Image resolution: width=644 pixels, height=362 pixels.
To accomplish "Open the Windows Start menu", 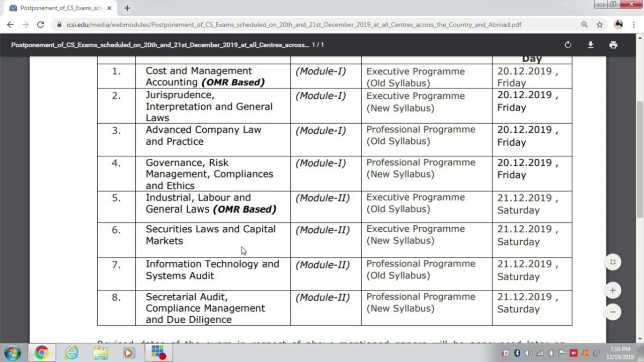I will (x=13, y=352).
